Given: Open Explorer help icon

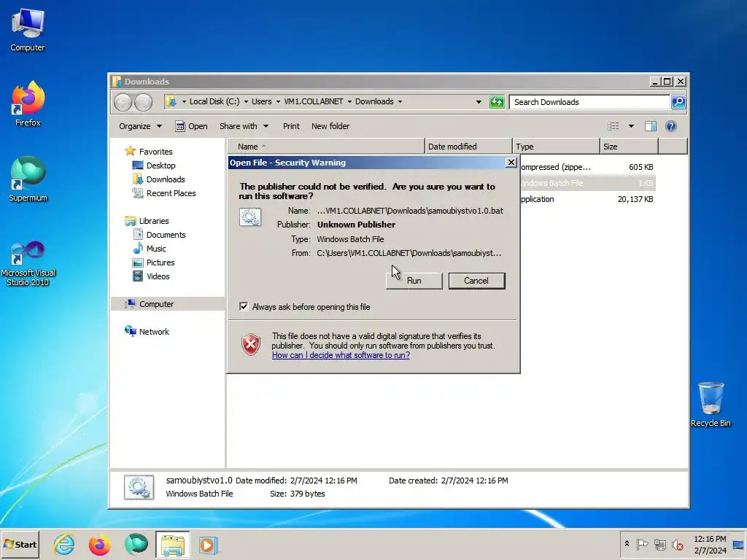Looking at the screenshot, I should (671, 126).
